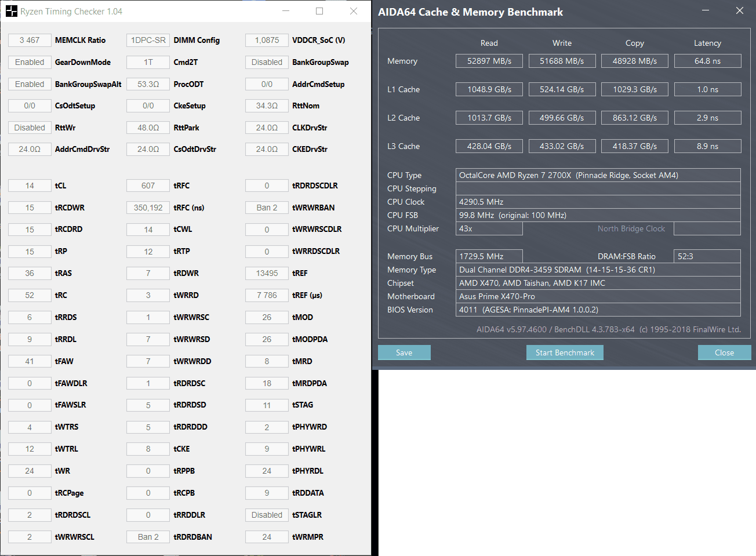
Task: Minimize the Ryzen Timing Checker window
Action: tap(286, 11)
